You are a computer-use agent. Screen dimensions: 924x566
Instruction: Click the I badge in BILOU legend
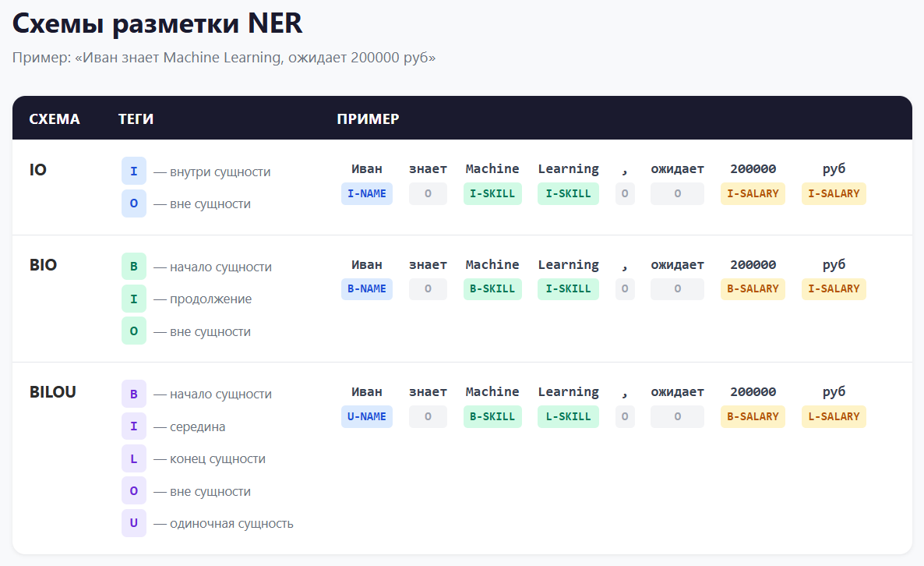(x=133, y=426)
